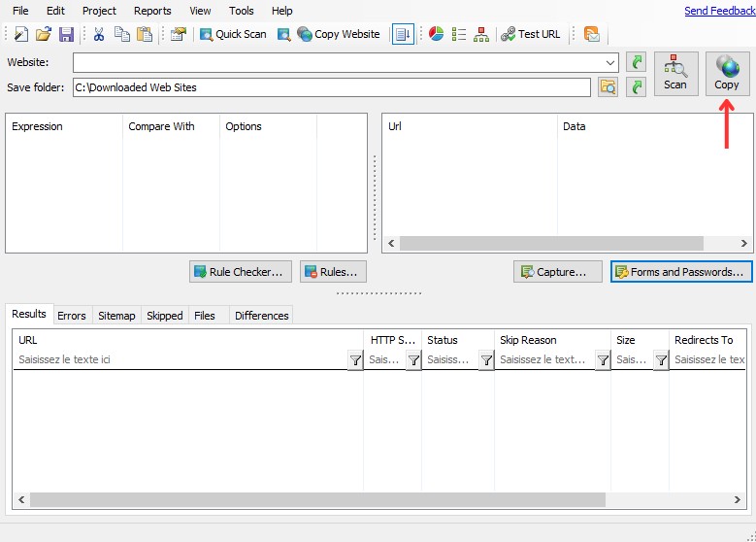Click the Redirects To column header

click(x=707, y=340)
